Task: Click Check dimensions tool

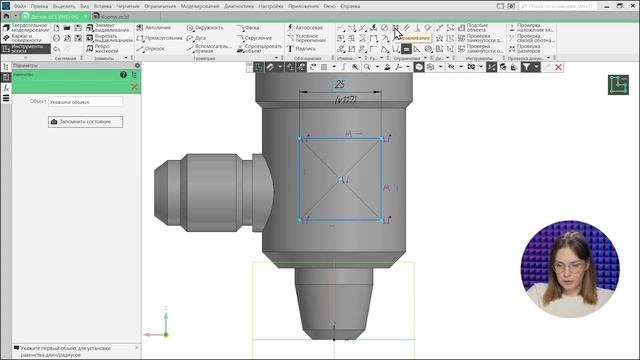Action: [525, 49]
